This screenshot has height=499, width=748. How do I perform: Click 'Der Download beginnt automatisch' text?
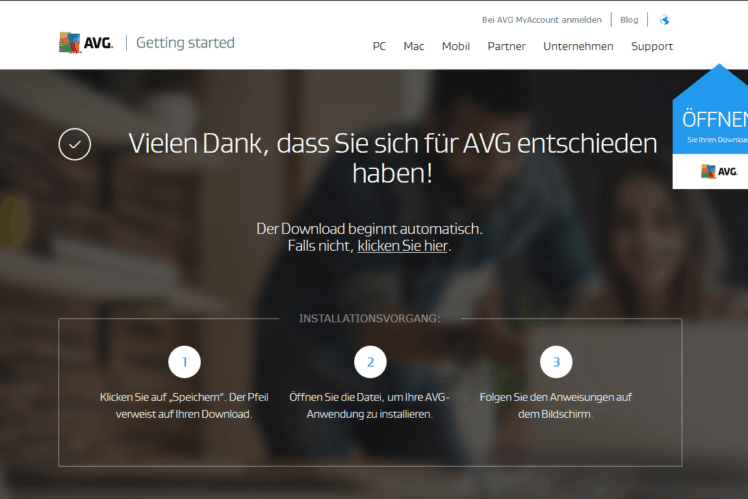[x=369, y=229]
